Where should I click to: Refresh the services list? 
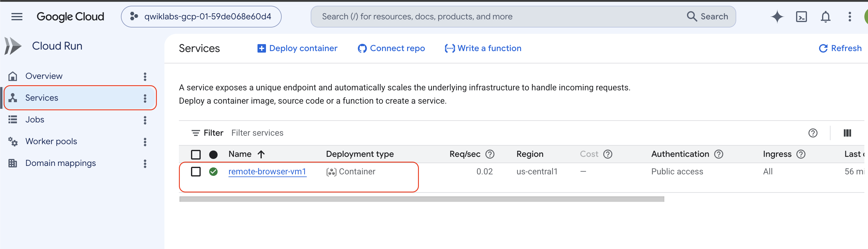point(840,49)
